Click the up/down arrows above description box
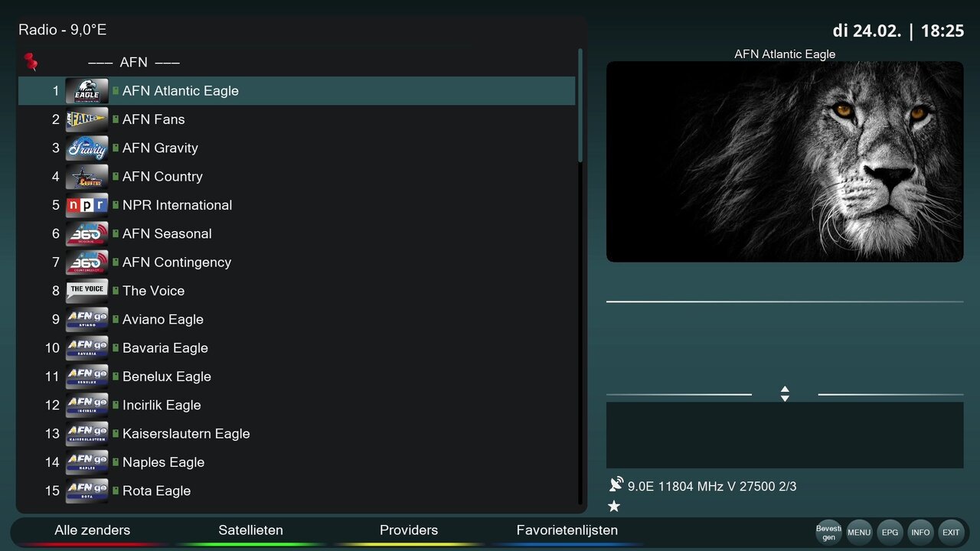 click(x=785, y=393)
